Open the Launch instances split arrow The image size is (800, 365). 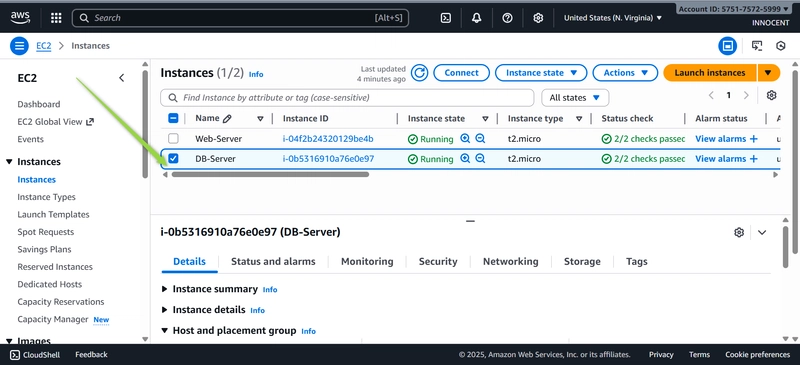pos(769,73)
